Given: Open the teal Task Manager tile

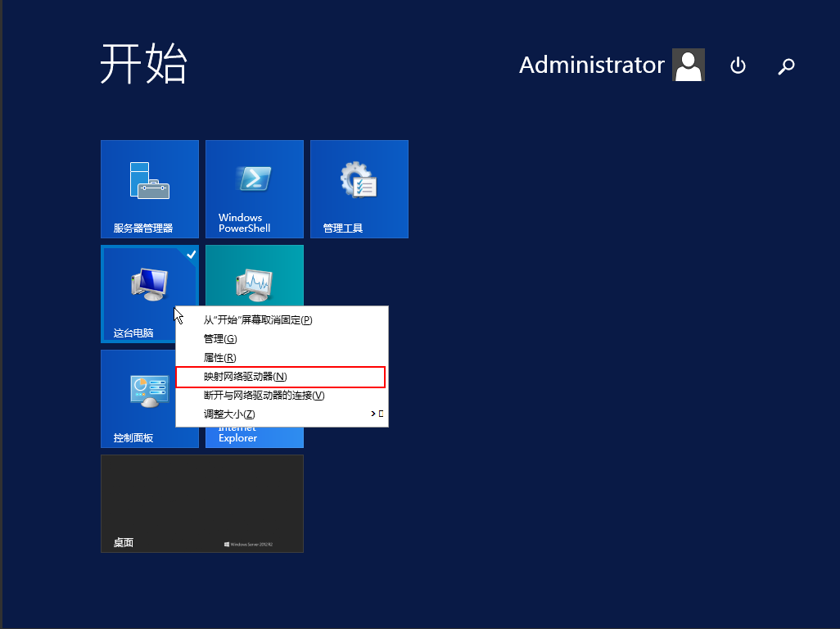Looking at the screenshot, I should 254,277.
